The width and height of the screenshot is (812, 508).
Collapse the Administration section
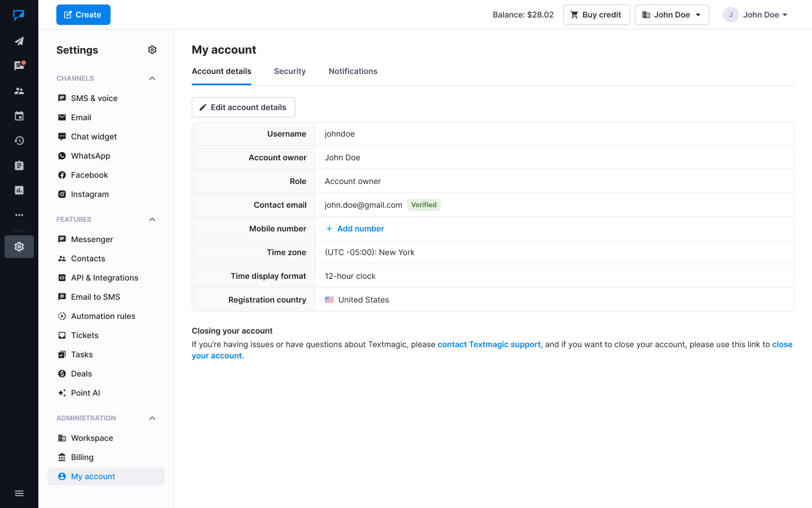[x=152, y=418]
